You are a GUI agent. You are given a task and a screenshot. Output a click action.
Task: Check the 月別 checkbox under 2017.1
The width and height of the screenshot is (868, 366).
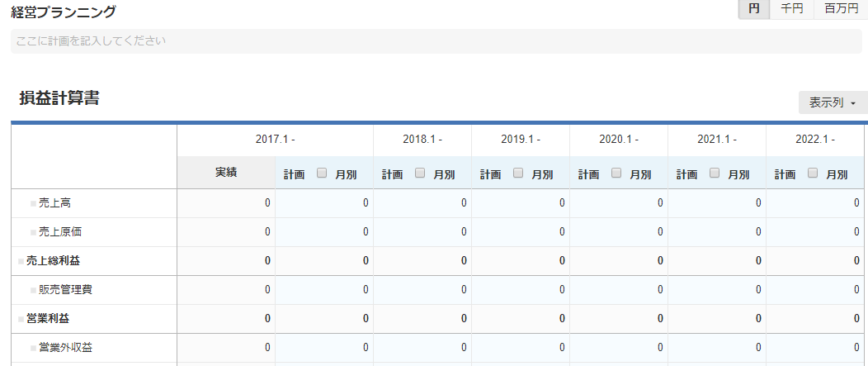[x=322, y=173]
